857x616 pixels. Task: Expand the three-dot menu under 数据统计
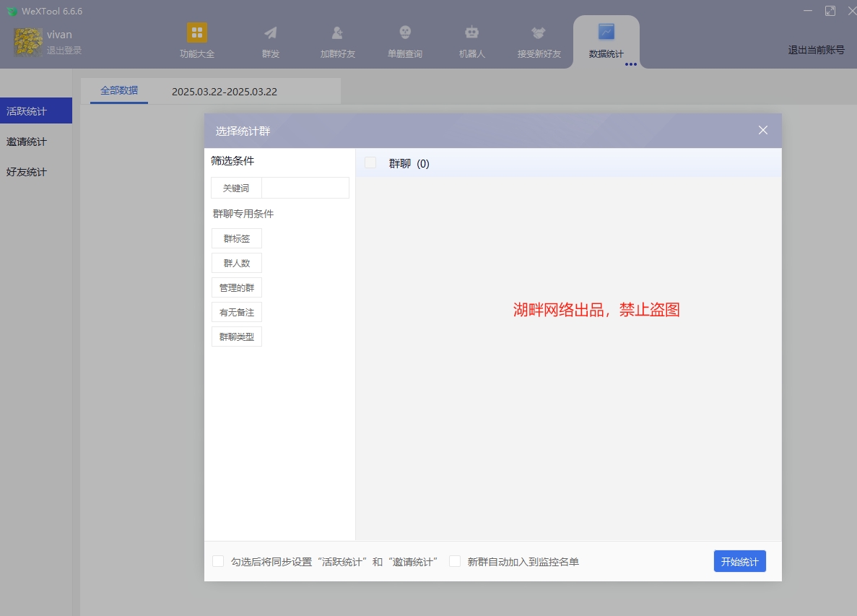(631, 64)
